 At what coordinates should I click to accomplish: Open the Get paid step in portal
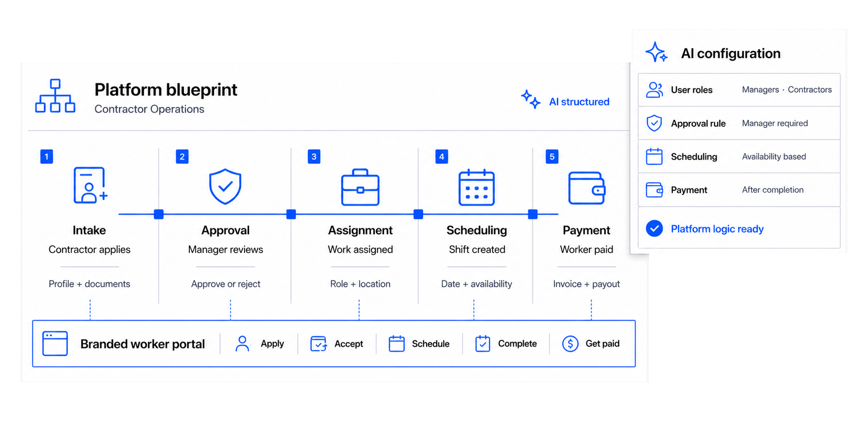[x=591, y=343]
